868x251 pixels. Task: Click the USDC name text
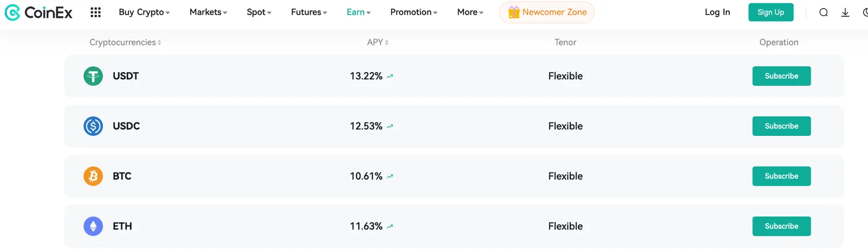tap(126, 126)
